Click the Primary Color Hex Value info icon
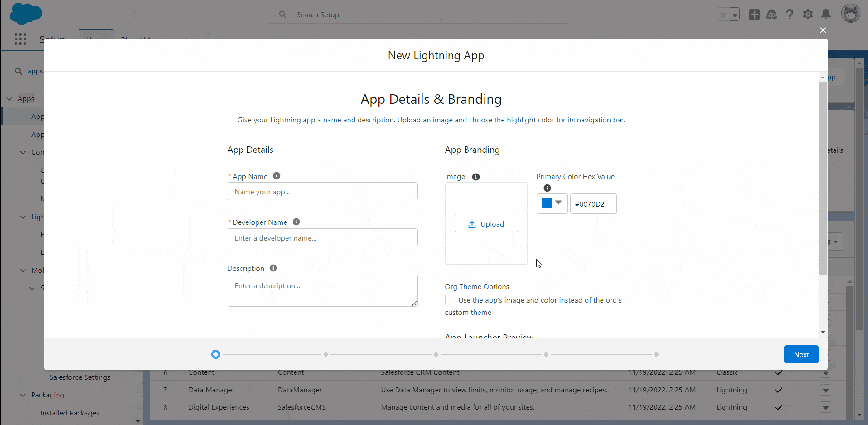Viewport: 868px width, 425px height. tap(547, 188)
